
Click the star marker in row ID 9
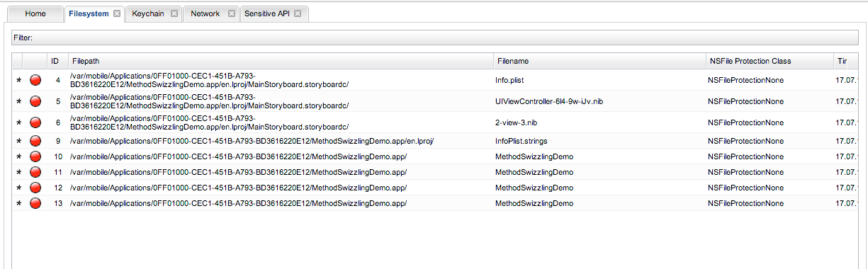tap(19, 142)
